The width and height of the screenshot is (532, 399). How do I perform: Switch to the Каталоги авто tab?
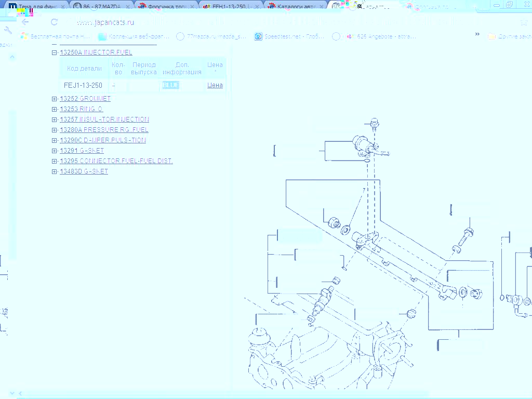(295, 7)
